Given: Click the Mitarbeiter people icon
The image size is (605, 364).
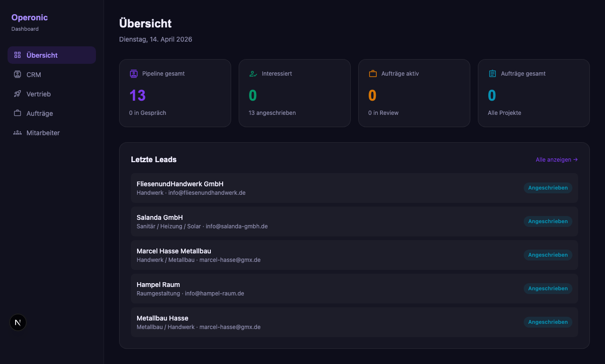Looking at the screenshot, I should click(17, 132).
